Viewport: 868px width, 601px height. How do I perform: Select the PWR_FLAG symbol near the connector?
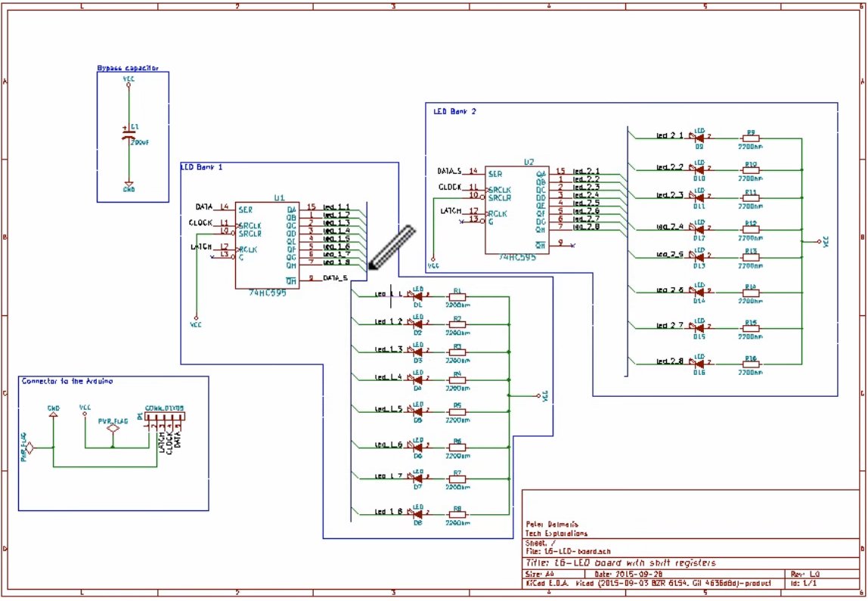pos(112,427)
